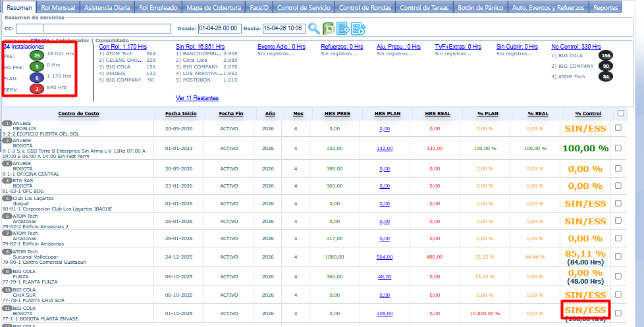The image size is (644, 327).
Task: Open the Botón de Pánico tab
Action: pos(480,8)
